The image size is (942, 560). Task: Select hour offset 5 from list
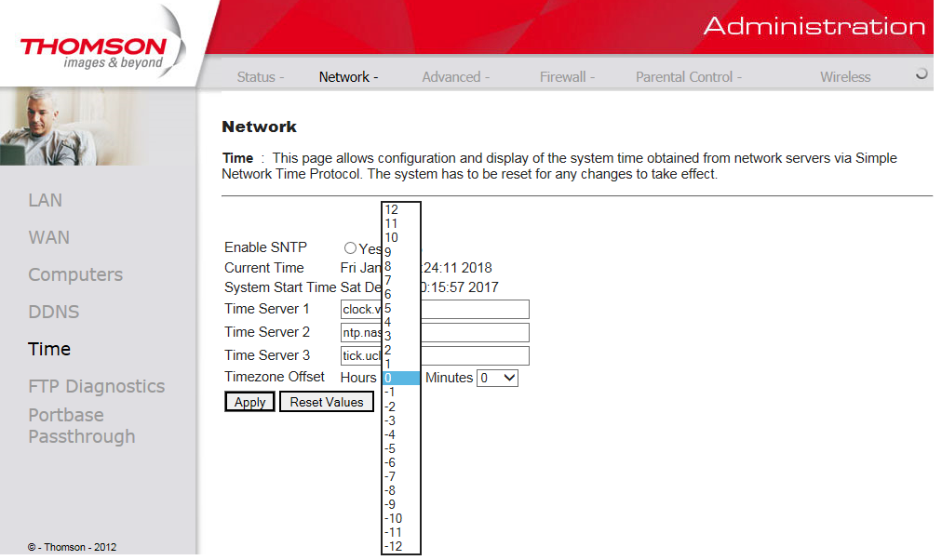click(388, 308)
